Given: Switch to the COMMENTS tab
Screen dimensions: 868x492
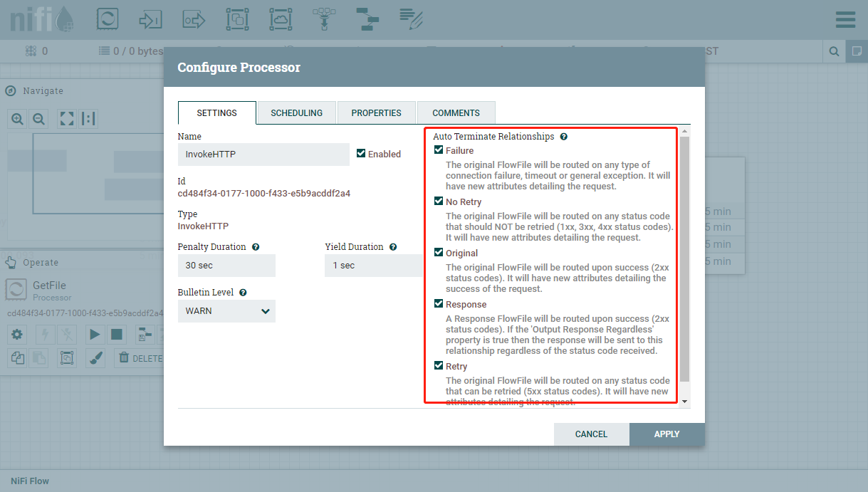Looking at the screenshot, I should tap(456, 113).
